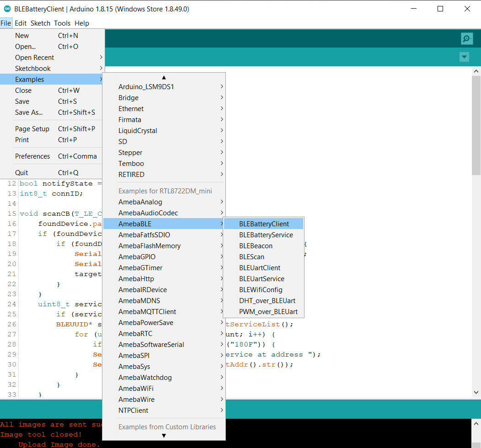Choose Save As... from the File menu

click(52, 112)
